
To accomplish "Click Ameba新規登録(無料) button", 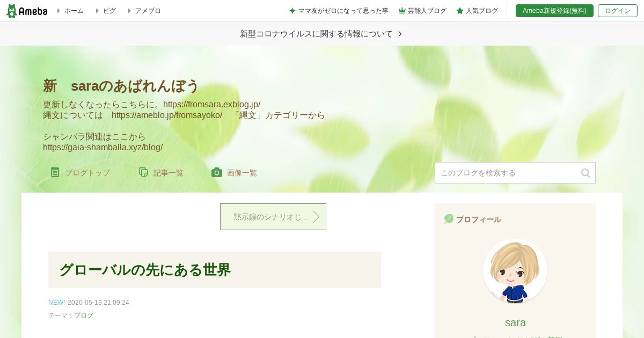I will coord(554,11).
